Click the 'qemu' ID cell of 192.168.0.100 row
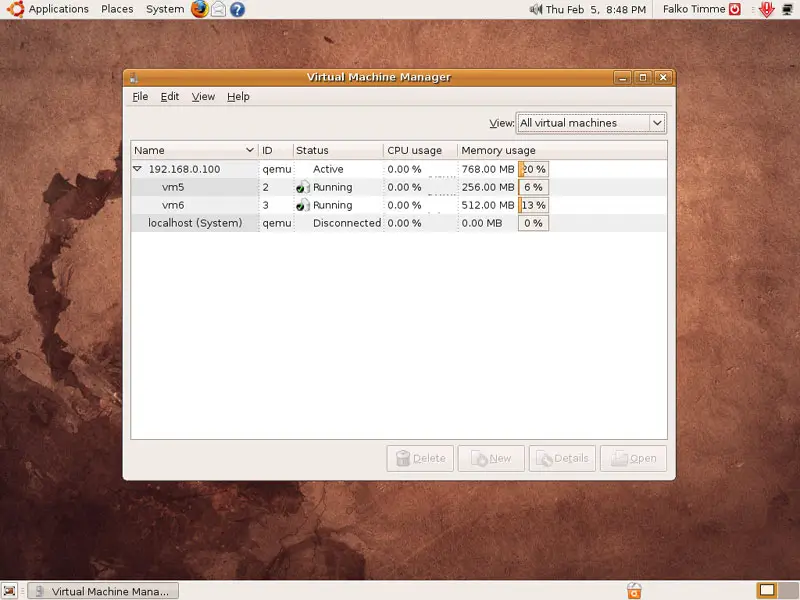Image resolution: width=800 pixels, height=600 pixels. click(x=277, y=170)
